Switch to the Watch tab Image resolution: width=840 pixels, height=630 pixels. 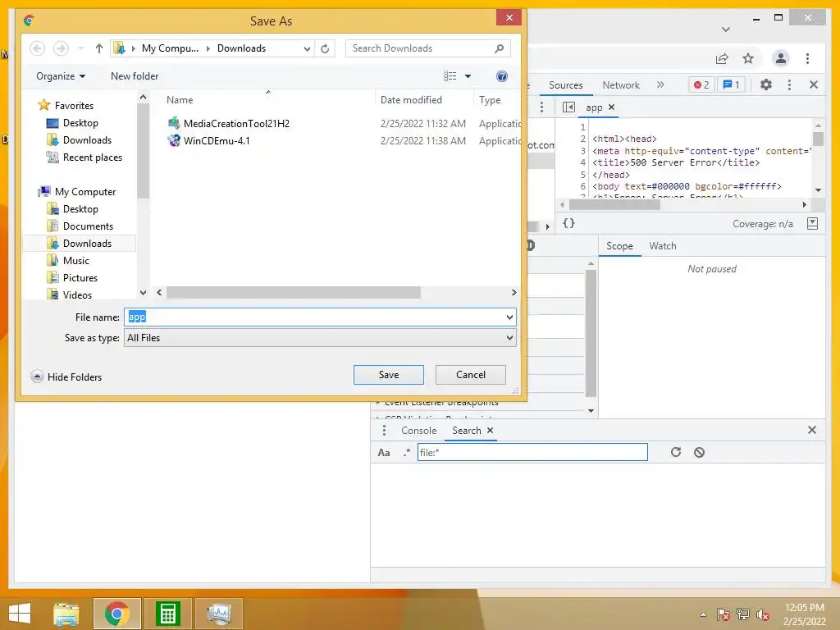pos(662,246)
